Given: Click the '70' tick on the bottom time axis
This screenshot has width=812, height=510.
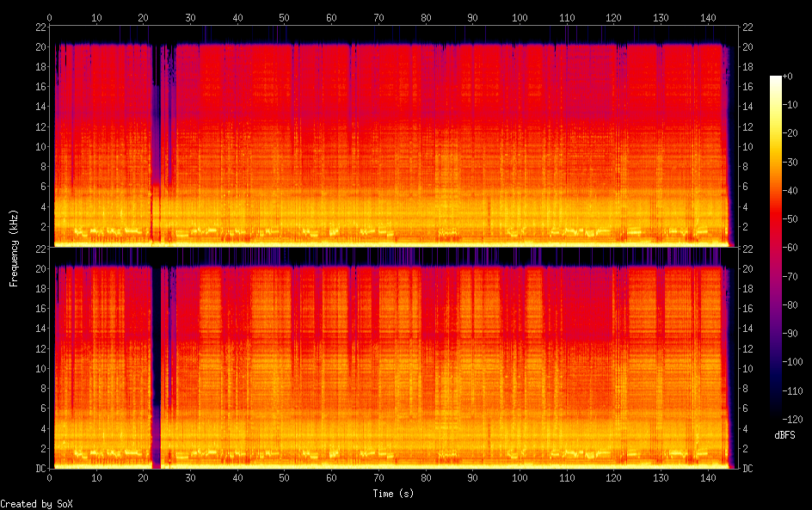Looking at the screenshot, I should pyautogui.click(x=378, y=478).
